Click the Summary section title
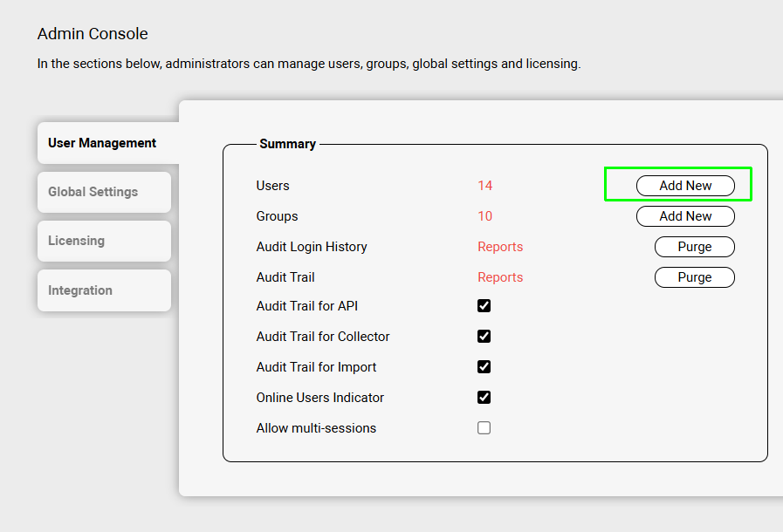Image resolution: width=783 pixels, height=532 pixels. click(x=287, y=144)
